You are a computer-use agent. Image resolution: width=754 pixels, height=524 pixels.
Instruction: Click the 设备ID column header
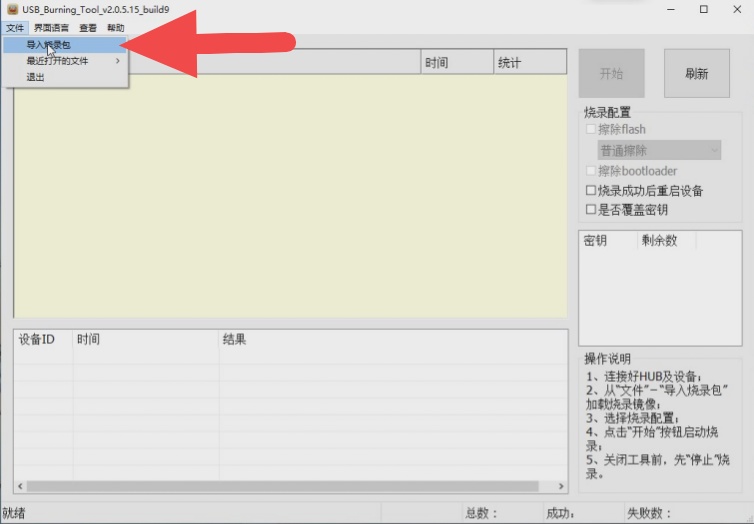43,339
